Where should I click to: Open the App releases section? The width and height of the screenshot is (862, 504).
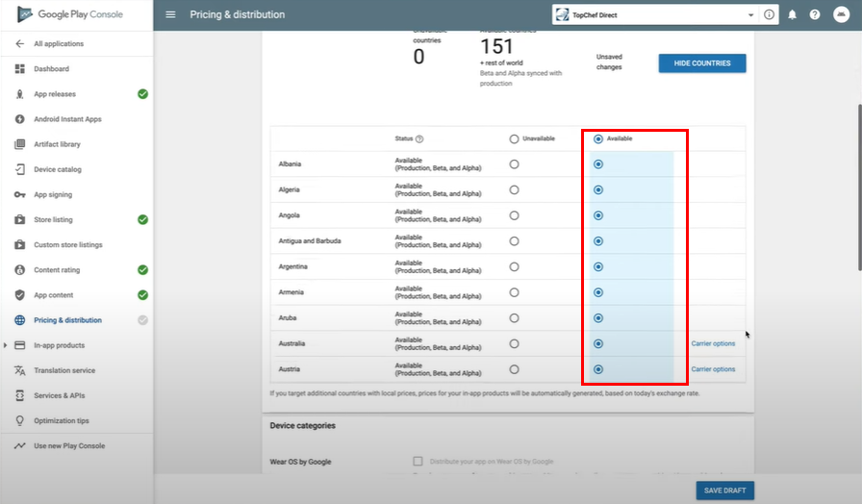pos(55,94)
